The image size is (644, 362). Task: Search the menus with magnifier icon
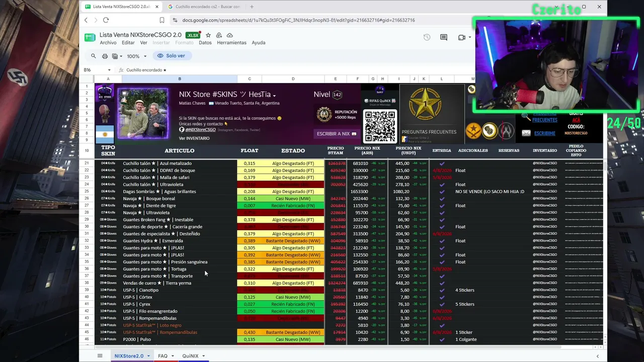pos(93,56)
